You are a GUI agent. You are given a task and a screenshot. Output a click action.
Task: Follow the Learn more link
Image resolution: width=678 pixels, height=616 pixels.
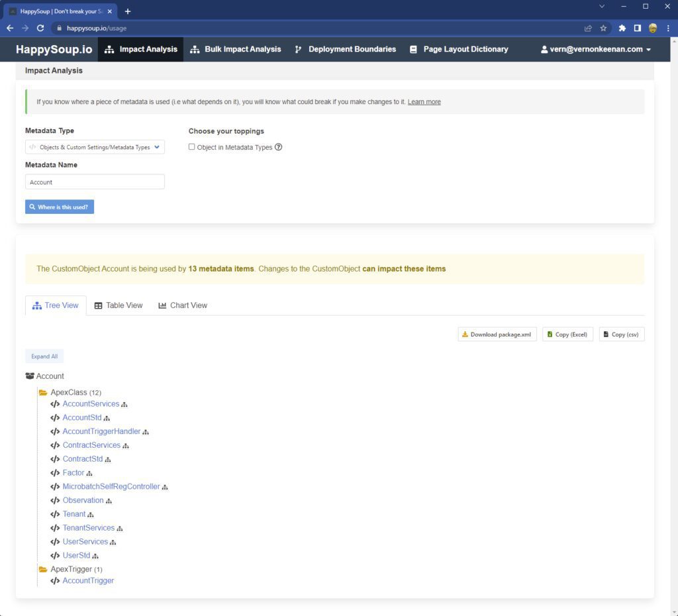coord(424,102)
